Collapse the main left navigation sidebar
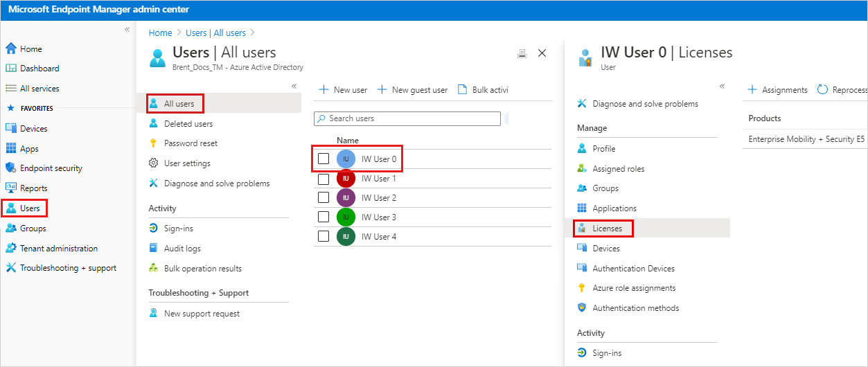This screenshot has width=868, height=367. tap(127, 30)
